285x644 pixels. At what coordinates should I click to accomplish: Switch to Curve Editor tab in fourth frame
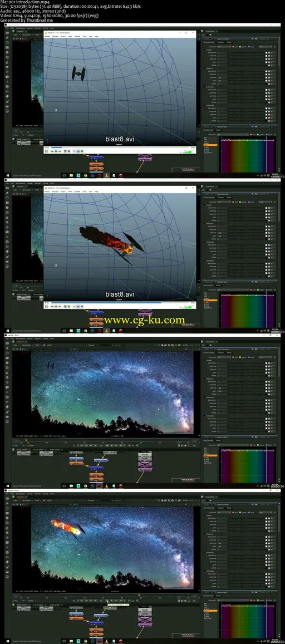click(x=38, y=604)
